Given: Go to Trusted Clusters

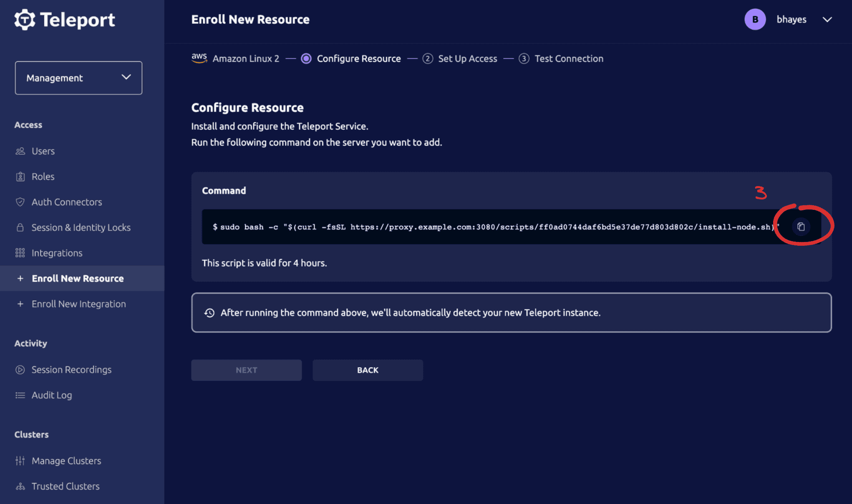Looking at the screenshot, I should click(x=66, y=486).
